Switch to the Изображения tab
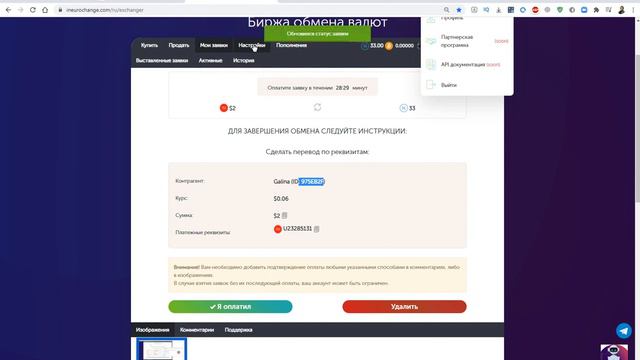 (152, 330)
